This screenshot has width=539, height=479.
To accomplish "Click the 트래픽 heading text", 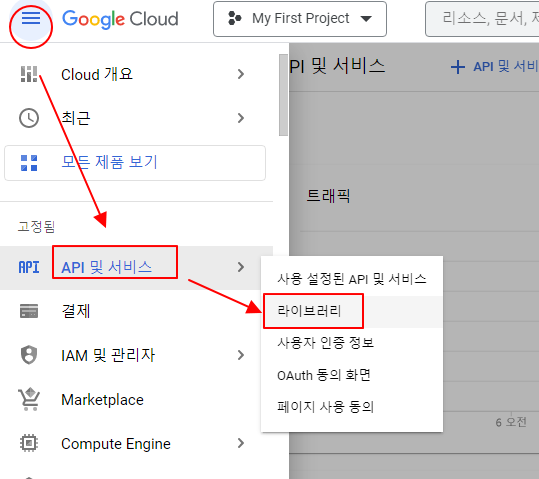I will (328, 196).
